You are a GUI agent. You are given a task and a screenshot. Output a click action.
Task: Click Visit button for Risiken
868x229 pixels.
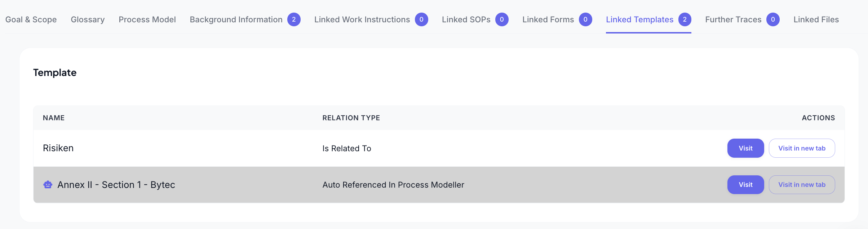pos(745,148)
